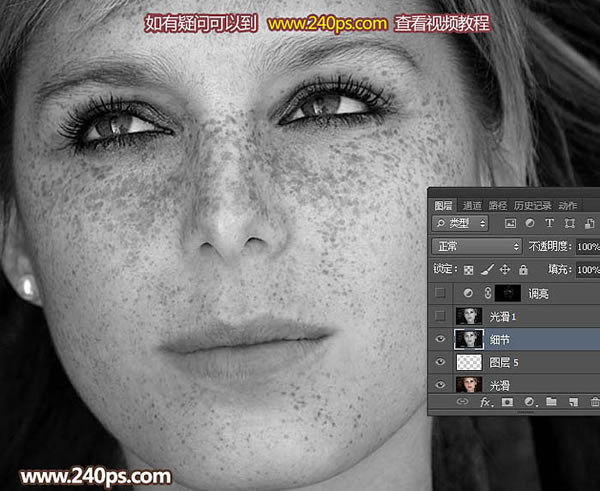Viewport: 600px width, 491px height.
Task: Click the 填充 value field
Action: click(588, 270)
